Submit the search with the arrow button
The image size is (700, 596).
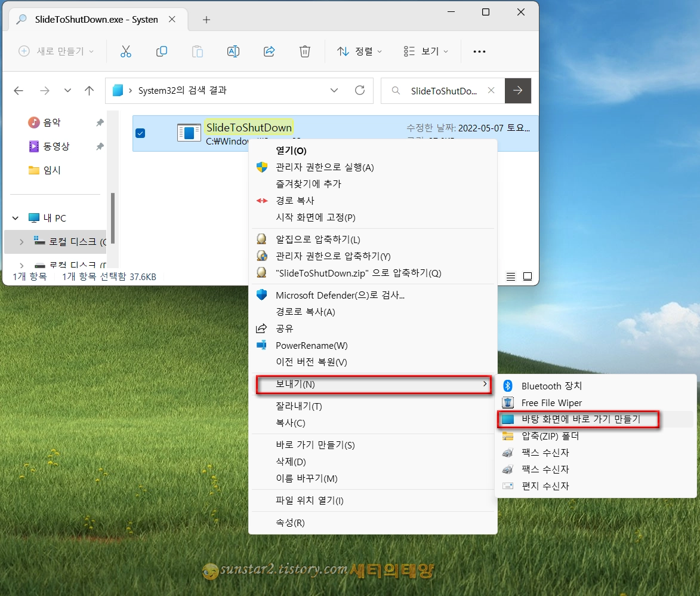[518, 90]
